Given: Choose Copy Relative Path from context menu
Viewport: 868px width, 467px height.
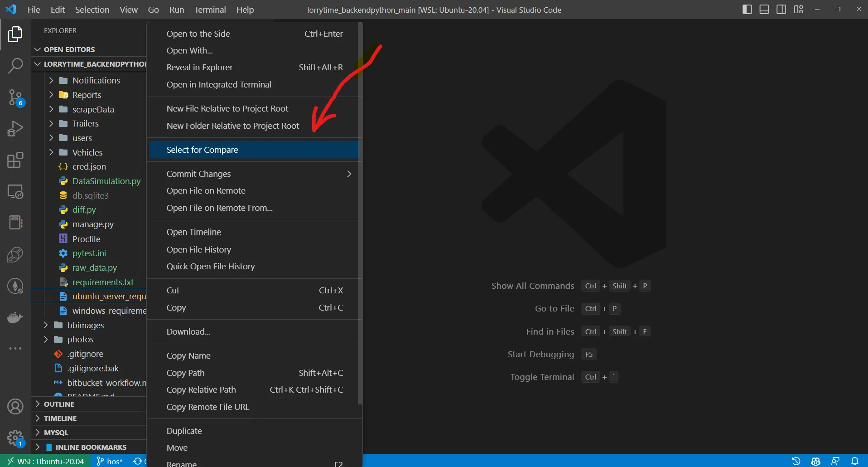Looking at the screenshot, I should coord(254,390).
